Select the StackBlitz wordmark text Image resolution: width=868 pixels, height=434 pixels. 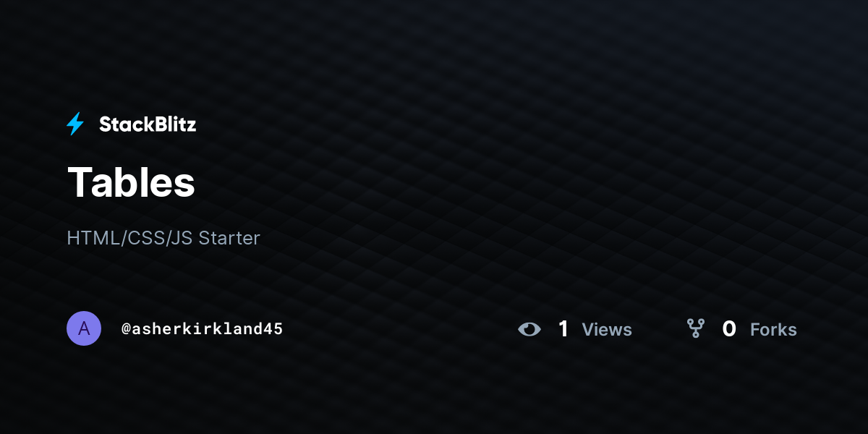148,124
